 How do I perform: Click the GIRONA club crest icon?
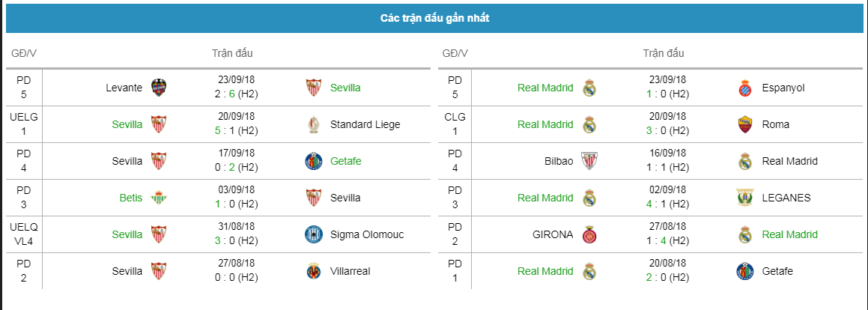tap(589, 234)
